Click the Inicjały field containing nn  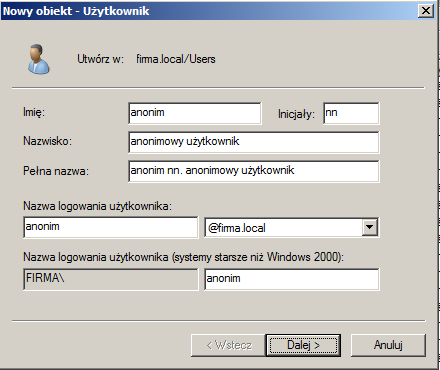click(x=351, y=113)
